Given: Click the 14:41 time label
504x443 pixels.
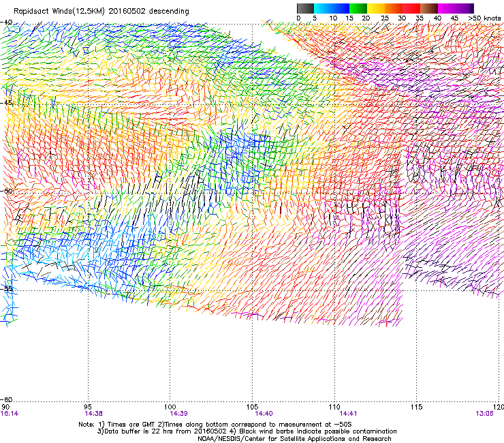Looking at the screenshot, I should [x=348, y=414].
